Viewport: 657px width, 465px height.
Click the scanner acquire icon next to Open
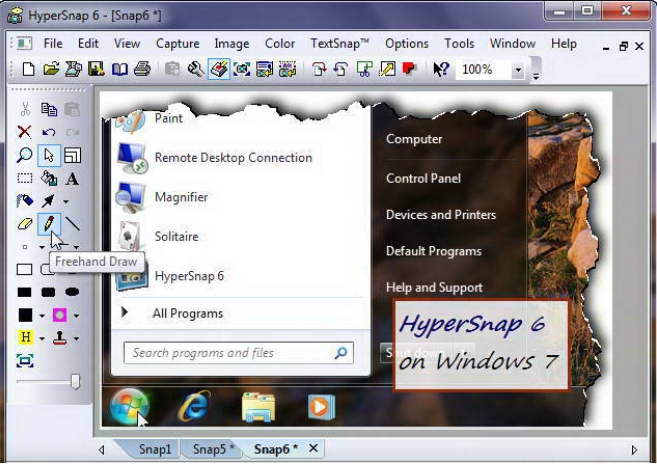pyautogui.click(x=73, y=69)
